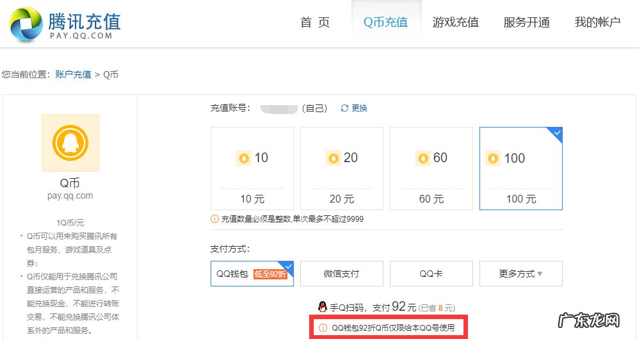Click the 60 元 price text
This screenshot has width=644, height=339.
431,199
